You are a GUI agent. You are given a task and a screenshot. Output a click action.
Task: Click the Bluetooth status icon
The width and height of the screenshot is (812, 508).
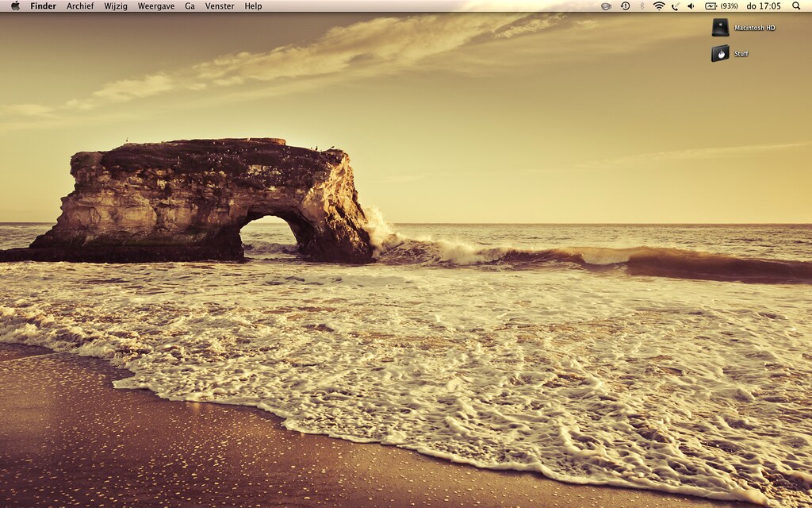coord(642,6)
